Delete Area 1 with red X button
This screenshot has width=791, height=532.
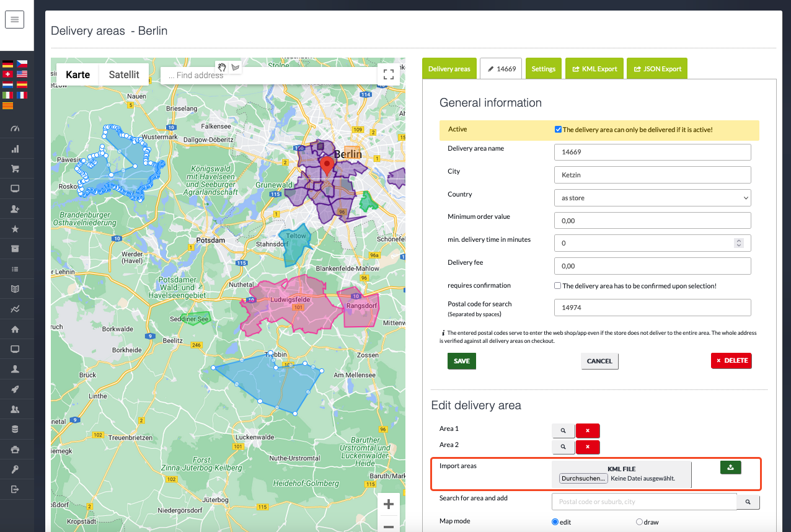(x=587, y=430)
